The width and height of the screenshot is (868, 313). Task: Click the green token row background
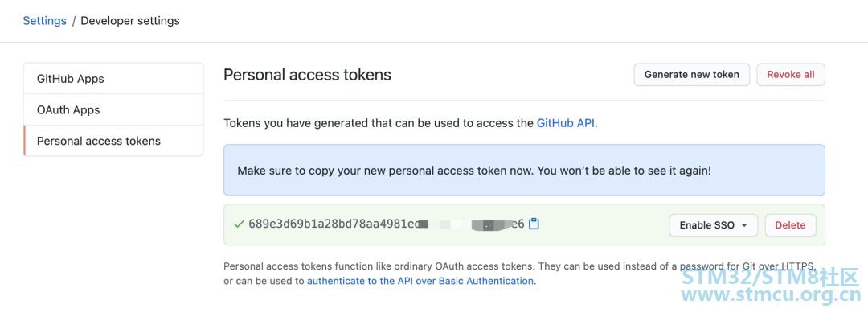[524, 225]
